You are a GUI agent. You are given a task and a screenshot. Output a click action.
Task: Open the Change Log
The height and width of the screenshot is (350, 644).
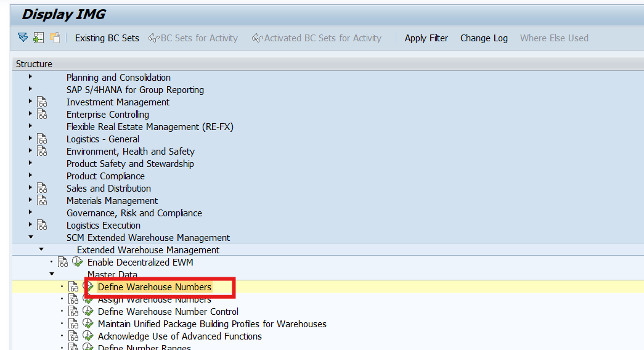coord(484,38)
